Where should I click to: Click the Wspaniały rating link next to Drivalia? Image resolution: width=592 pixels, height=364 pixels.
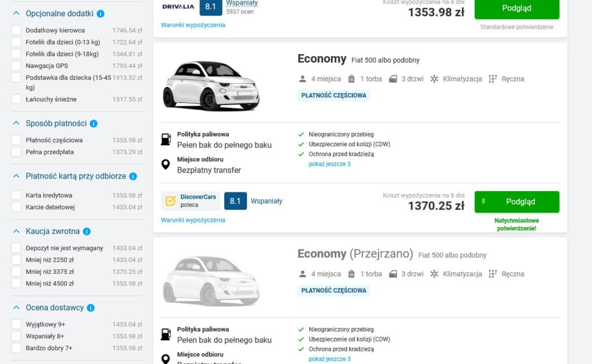(x=242, y=3)
